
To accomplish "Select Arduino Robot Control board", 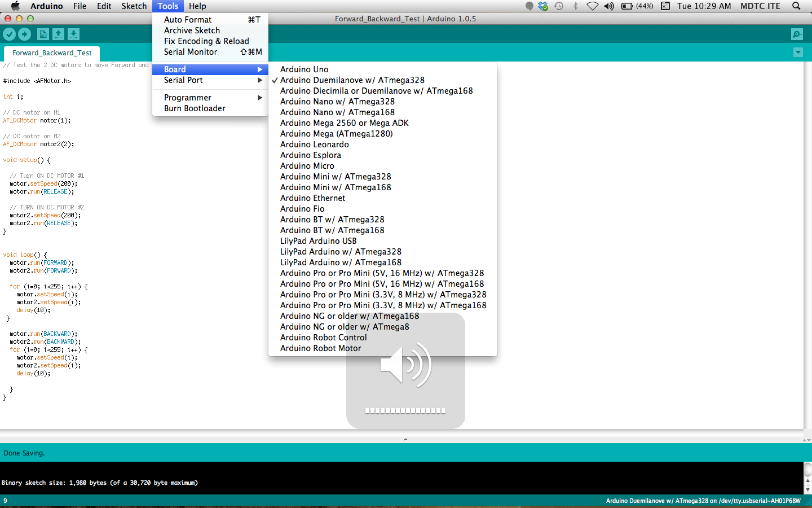I will (383, 338).
